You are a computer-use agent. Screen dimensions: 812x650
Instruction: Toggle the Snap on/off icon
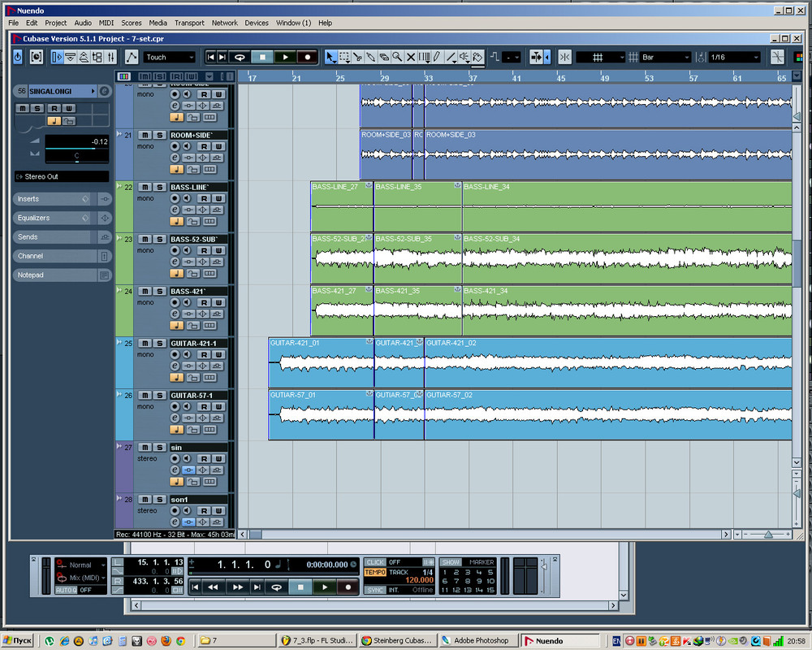(x=565, y=57)
